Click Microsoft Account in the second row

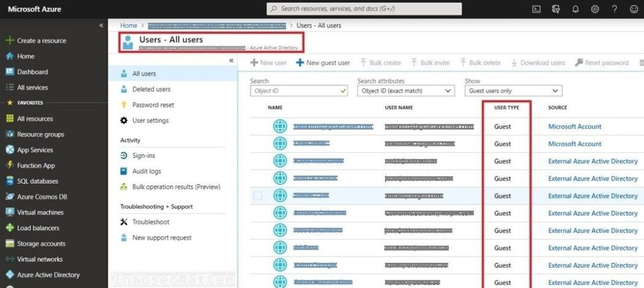coord(575,144)
